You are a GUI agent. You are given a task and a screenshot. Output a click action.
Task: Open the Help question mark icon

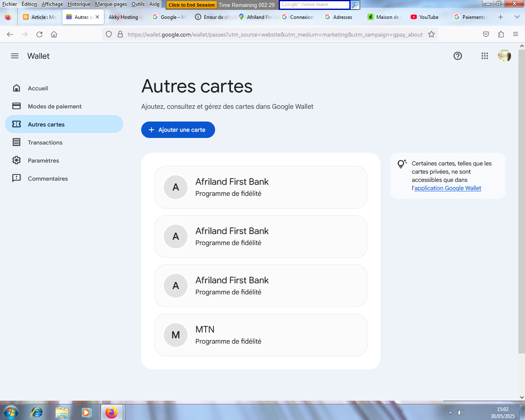pyautogui.click(x=458, y=56)
